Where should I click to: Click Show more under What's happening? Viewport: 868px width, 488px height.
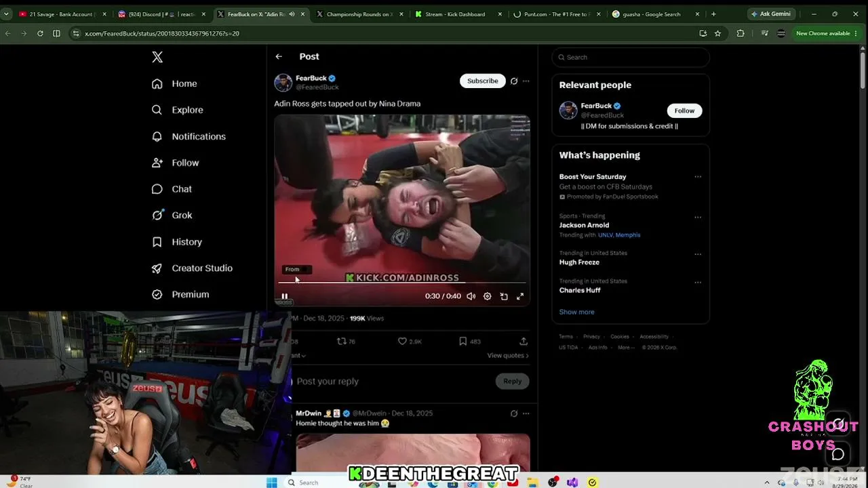click(x=576, y=312)
